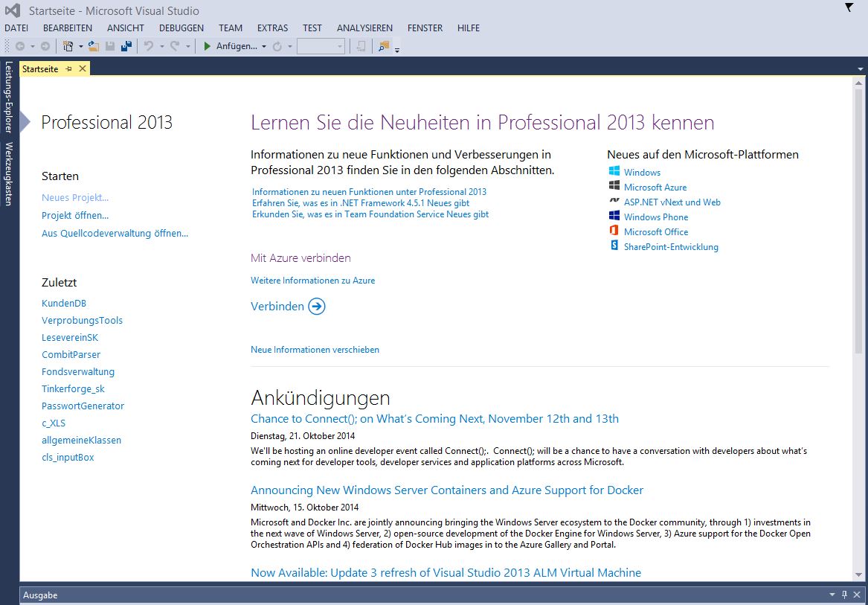Click the feedback flag icon in title bar
The height and width of the screenshot is (605, 868).
(x=849, y=7)
